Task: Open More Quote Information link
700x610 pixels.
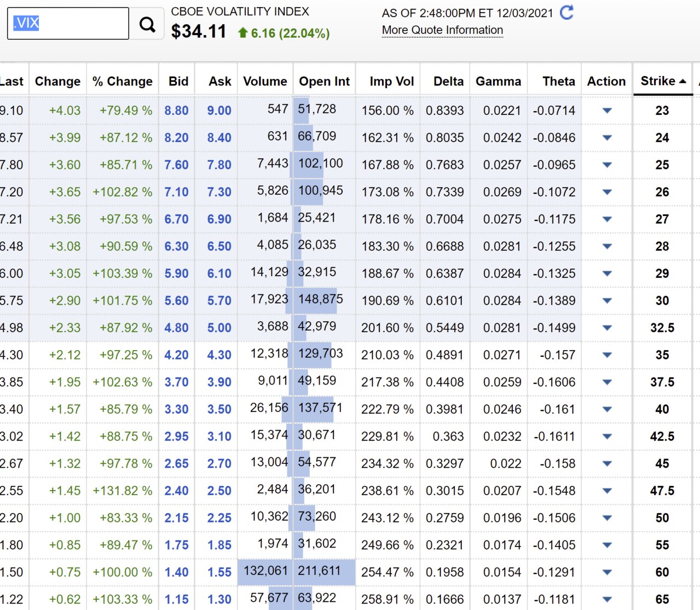Action: coord(442,30)
